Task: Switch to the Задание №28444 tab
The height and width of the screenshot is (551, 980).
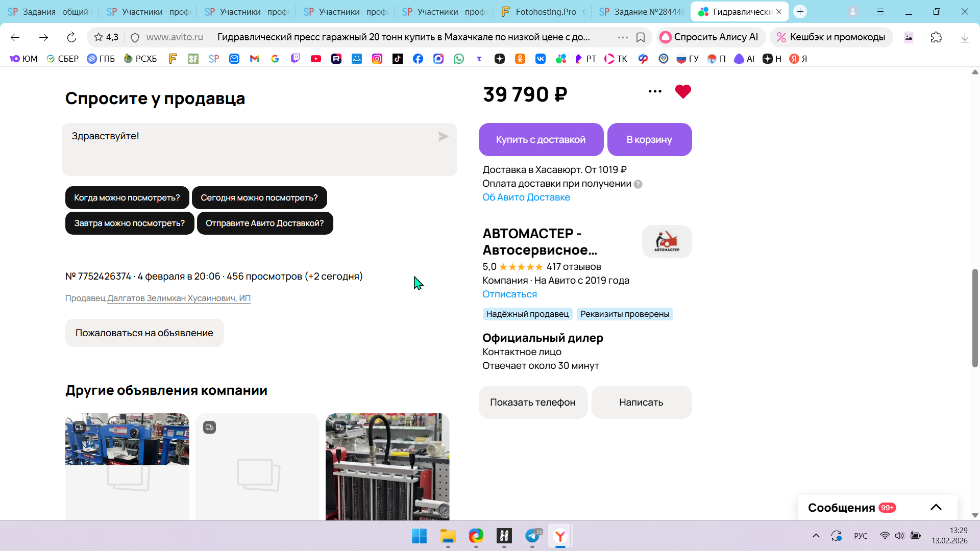Action: coord(642,12)
